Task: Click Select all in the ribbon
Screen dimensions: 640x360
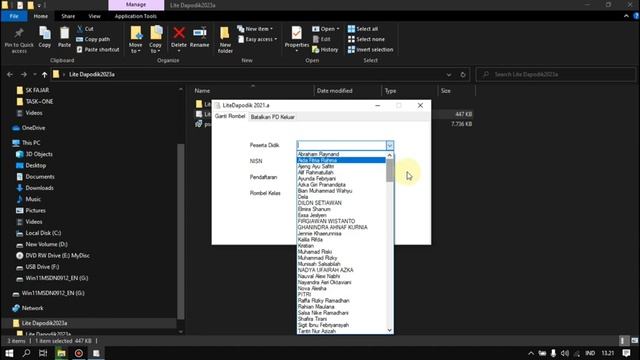Action: click(363, 29)
